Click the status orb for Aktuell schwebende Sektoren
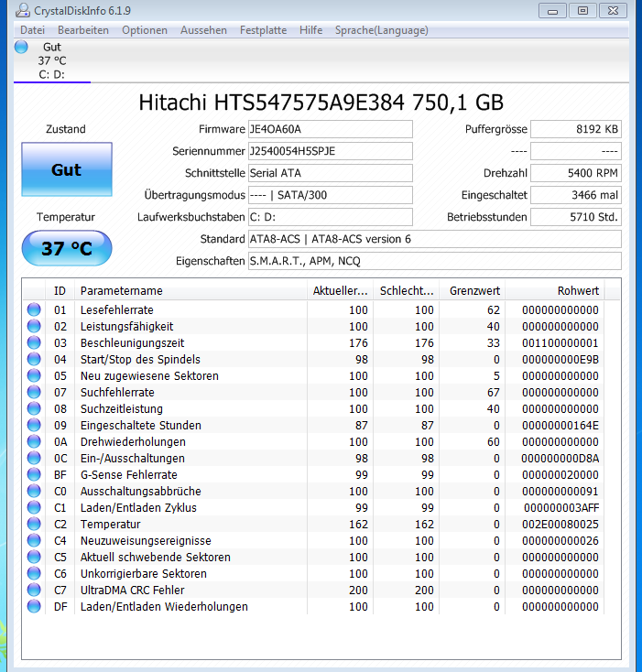This screenshot has width=642, height=672. click(x=34, y=557)
